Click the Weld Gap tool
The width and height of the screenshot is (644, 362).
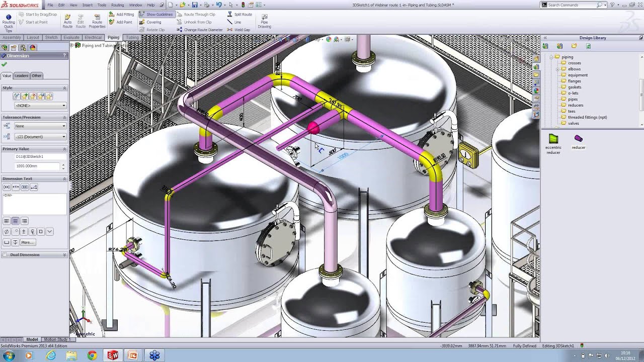coord(238,30)
